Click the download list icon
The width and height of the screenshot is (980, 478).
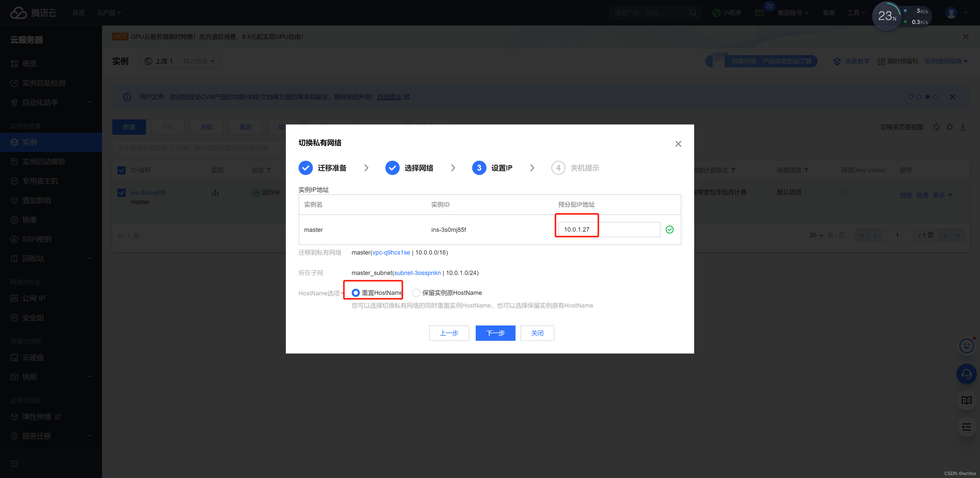click(963, 127)
